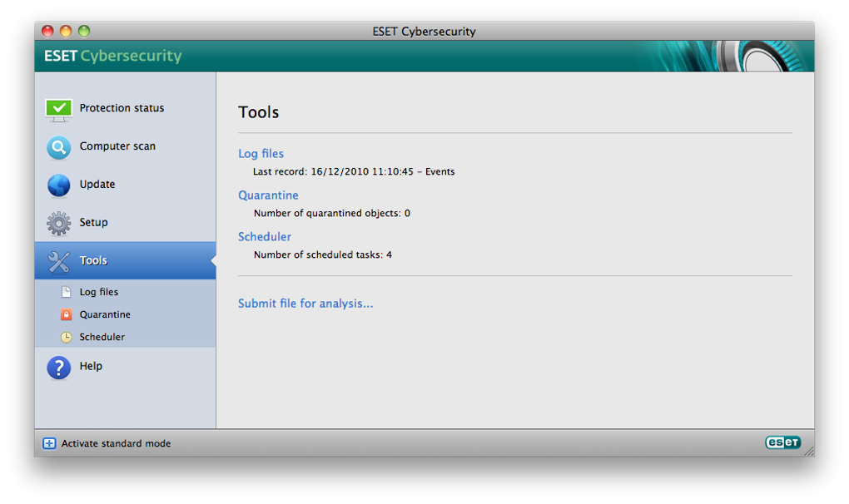Screen dimensions: 849x504
Task: Select Scheduler in sidebar submenu
Action: pyautogui.click(x=102, y=337)
